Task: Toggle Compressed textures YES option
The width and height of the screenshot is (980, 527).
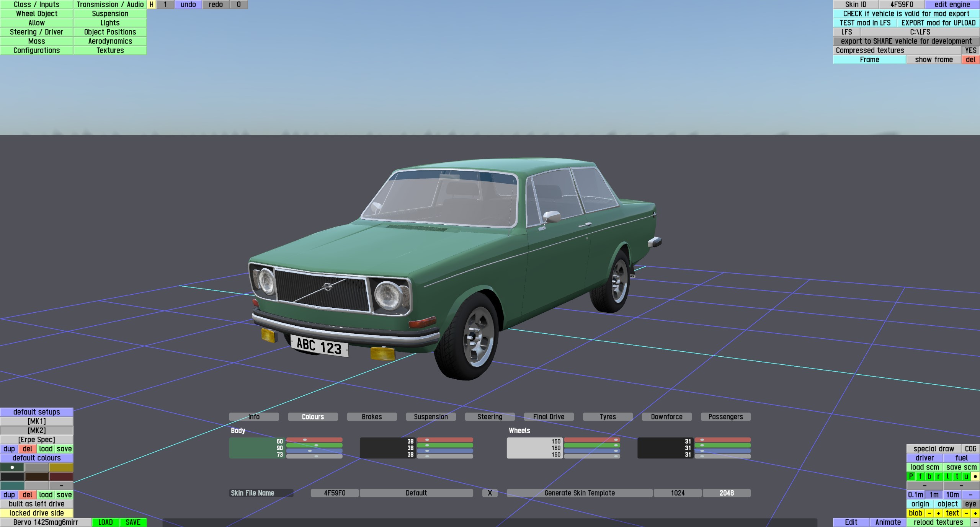Action: (x=970, y=51)
